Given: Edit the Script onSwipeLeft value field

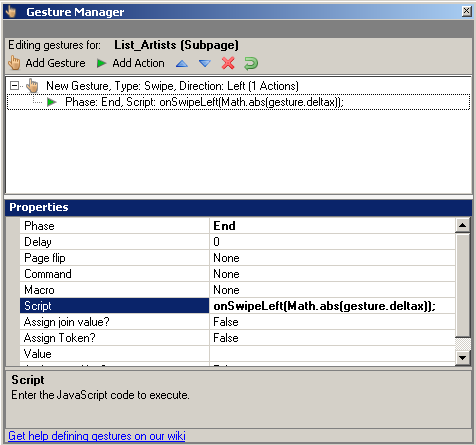Looking at the screenshot, I should [332, 306].
